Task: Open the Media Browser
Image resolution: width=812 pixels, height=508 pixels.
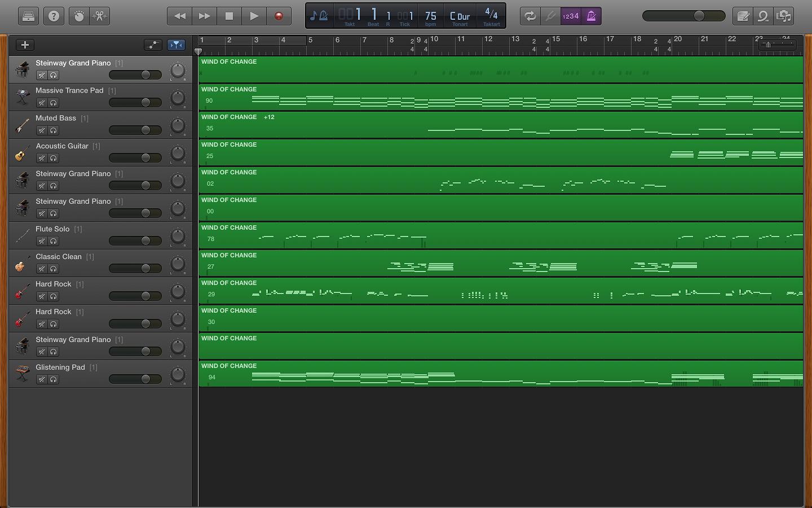Action: pos(784,16)
